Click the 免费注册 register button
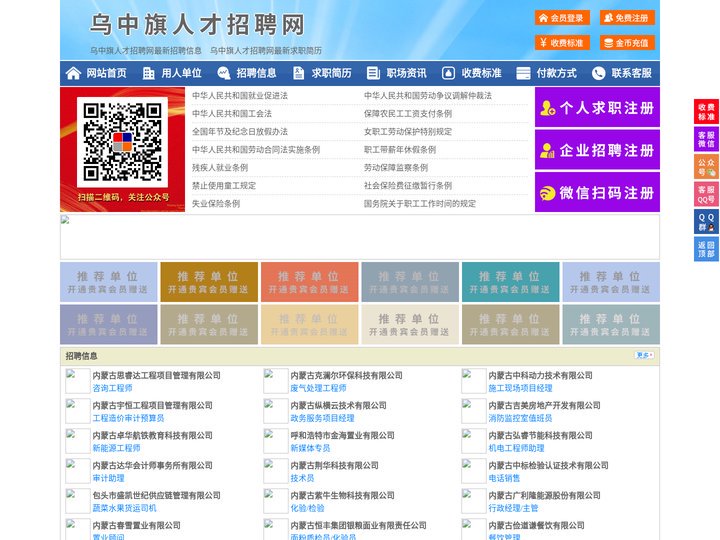720x540 pixels. (627, 18)
